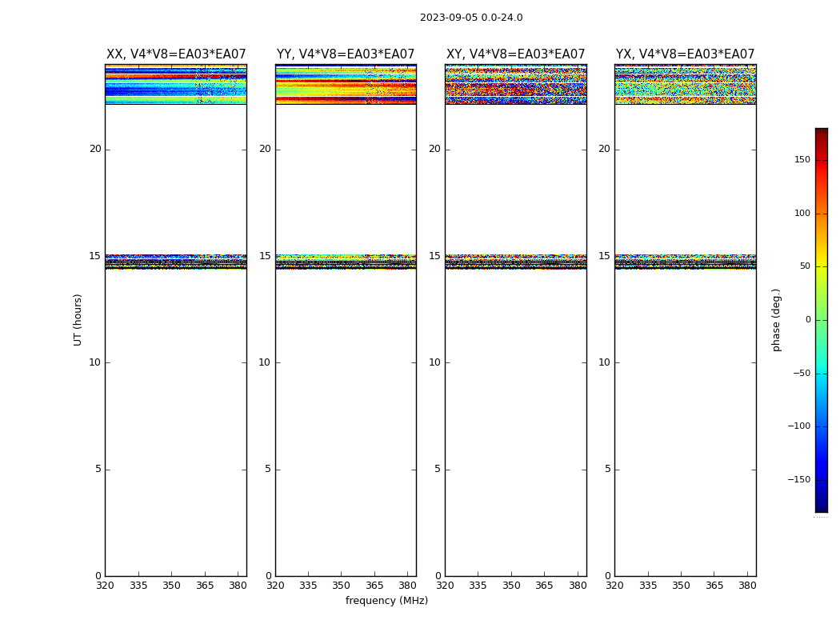The height and width of the screenshot is (640, 840).
Task: Click the YX panel data band near 23 hours
Action: pyautogui.click(x=685, y=85)
